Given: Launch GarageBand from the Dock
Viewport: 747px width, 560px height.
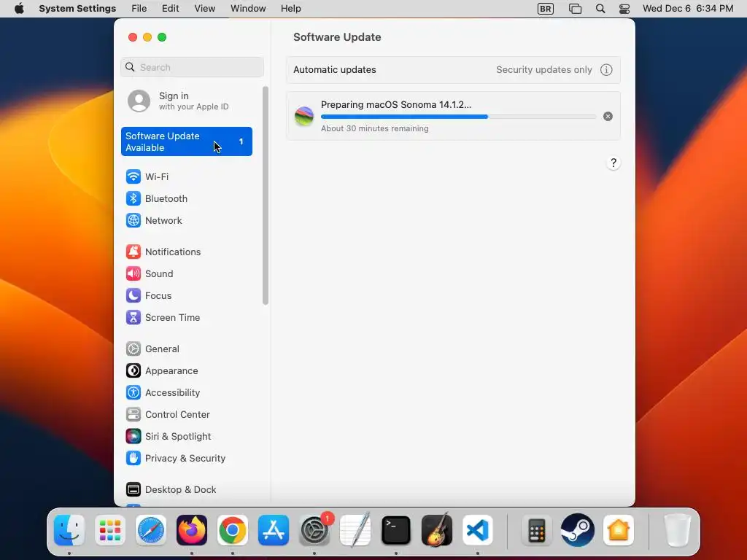Looking at the screenshot, I should [437, 530].
